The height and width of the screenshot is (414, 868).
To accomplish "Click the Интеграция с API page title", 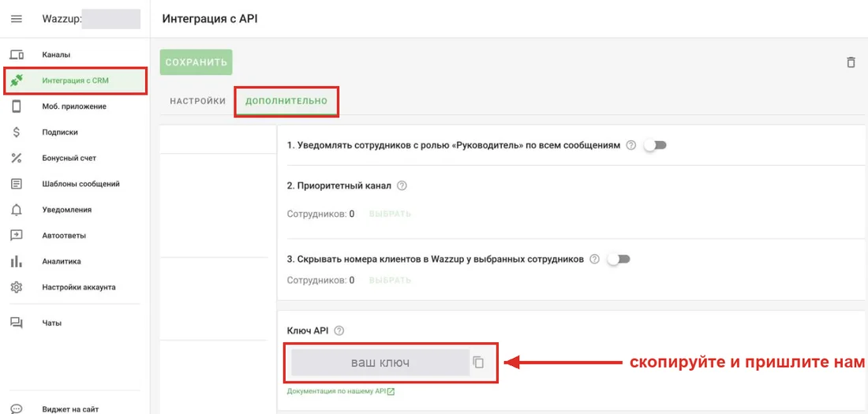I will 211,19.
